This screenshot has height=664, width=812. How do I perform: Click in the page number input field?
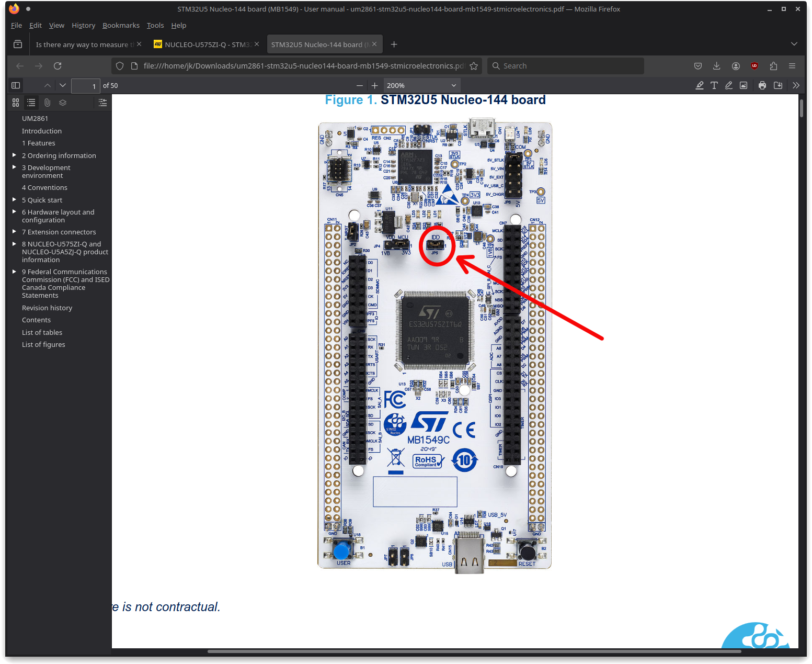85,85
